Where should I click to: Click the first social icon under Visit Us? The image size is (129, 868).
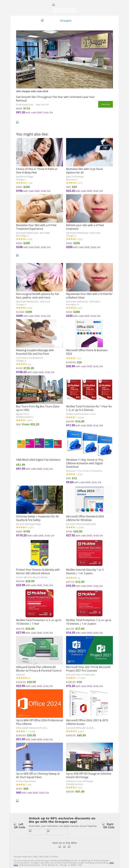(x=60, y=846)
